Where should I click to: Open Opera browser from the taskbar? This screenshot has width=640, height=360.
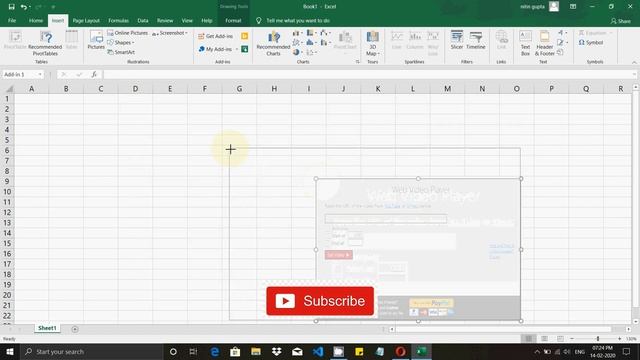pos(400,351)
